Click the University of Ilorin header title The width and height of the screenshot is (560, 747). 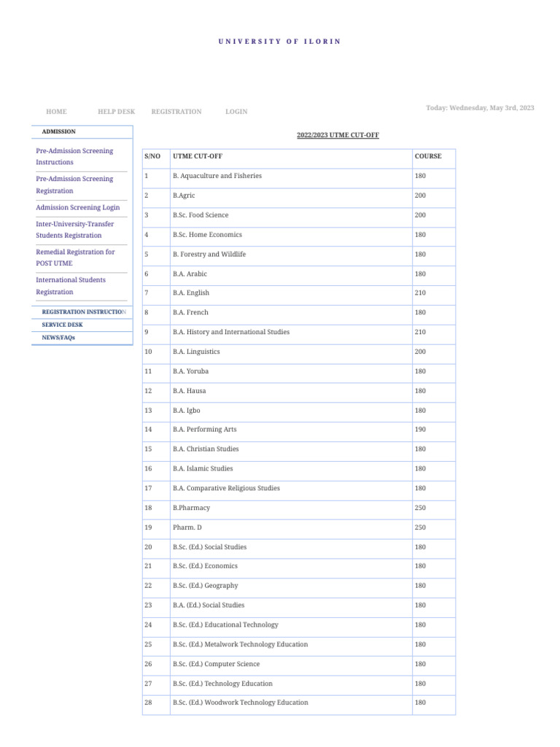point(279,42)
